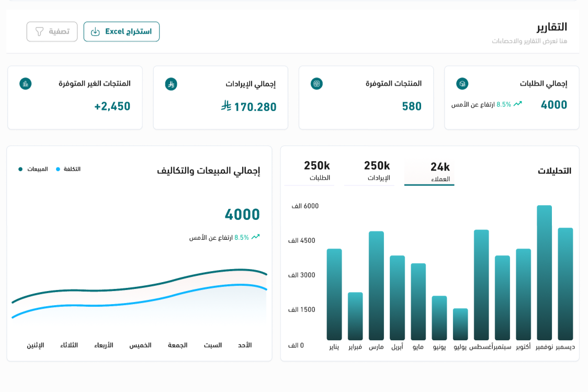This screenshot has width=588, height=392.
Task: Click the استخراج Excel button
Action: coord(121,32)
